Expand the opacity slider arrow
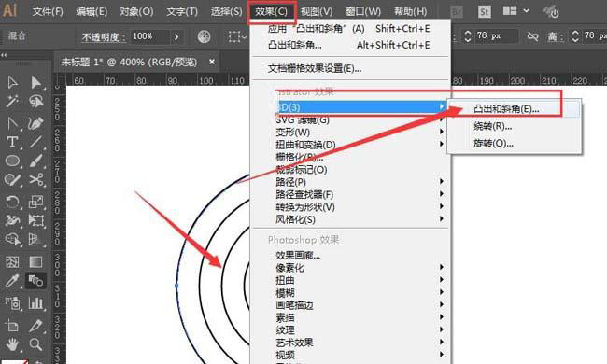This screenshot has width=607, height=364. 176,36
